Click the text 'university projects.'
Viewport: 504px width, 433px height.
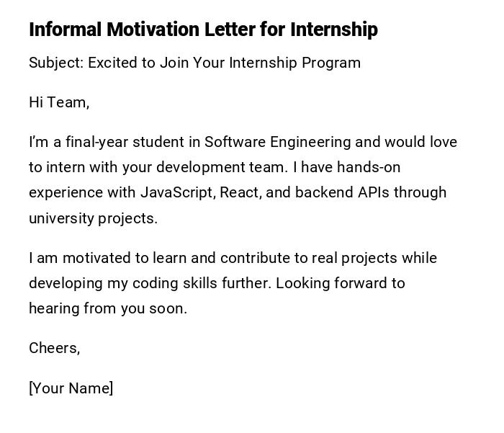93,218
